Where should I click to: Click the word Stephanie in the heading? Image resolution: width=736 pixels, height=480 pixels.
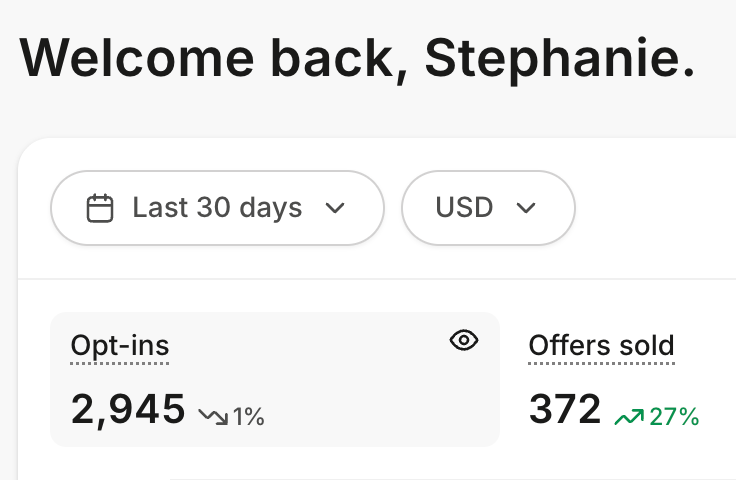point(560,60)
